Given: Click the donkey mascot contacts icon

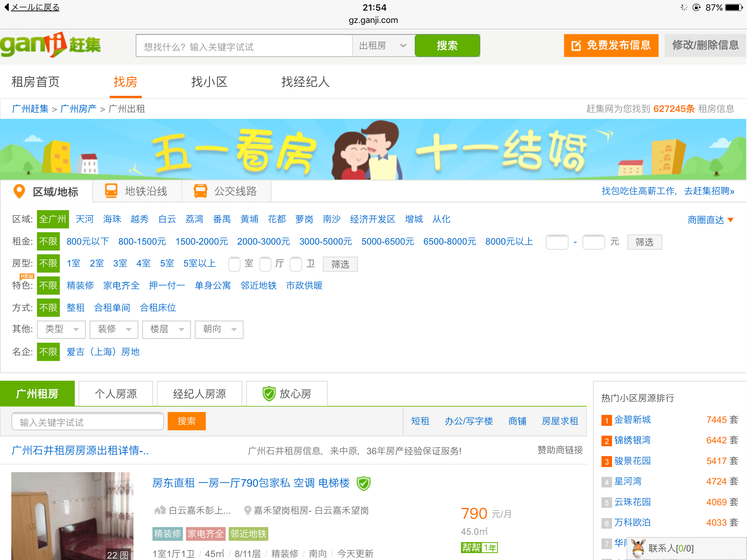Looking at the screenshot, I should tap(638, 548).
